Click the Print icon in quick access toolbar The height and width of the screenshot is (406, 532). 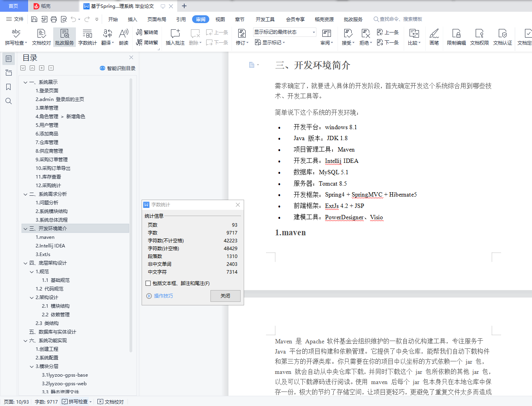coord(54,19)
